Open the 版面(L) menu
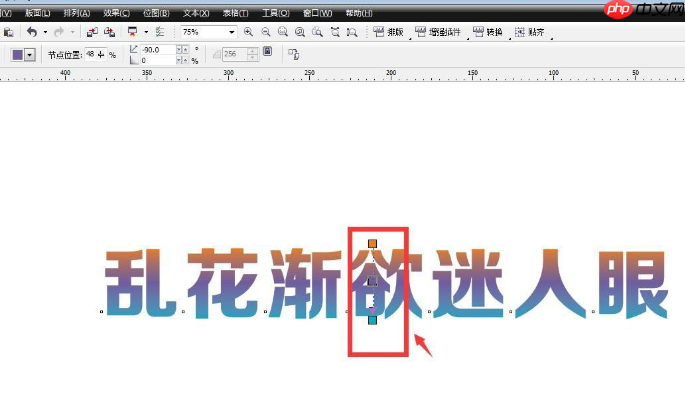Image resolution: width=685 pixels, height=398 pixels. tap(38, 13)
